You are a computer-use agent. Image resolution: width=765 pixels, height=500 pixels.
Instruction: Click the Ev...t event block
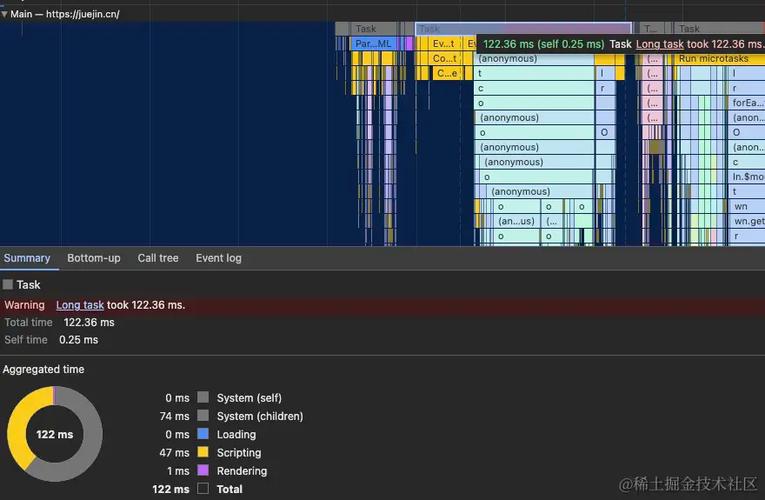click(x=443, y=43)
